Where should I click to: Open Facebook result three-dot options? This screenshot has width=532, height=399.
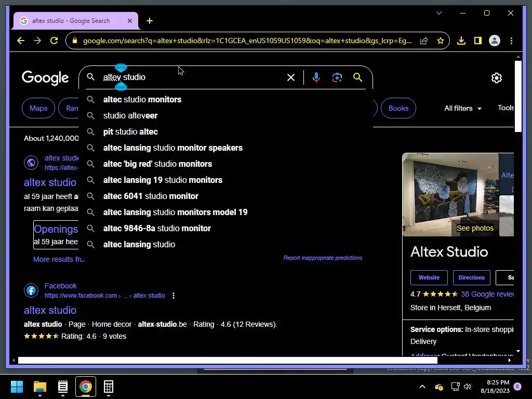coord(174,296)
